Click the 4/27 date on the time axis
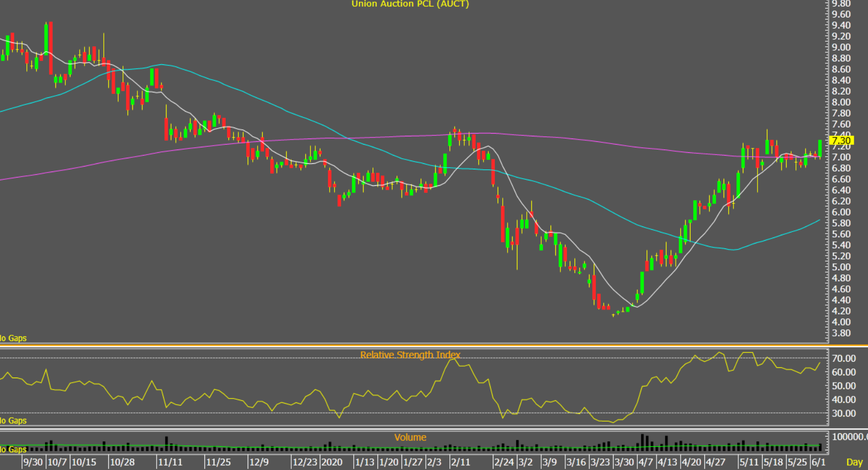Screen dimensions: 868x470 pyautogui.click(x=716, y=462)
